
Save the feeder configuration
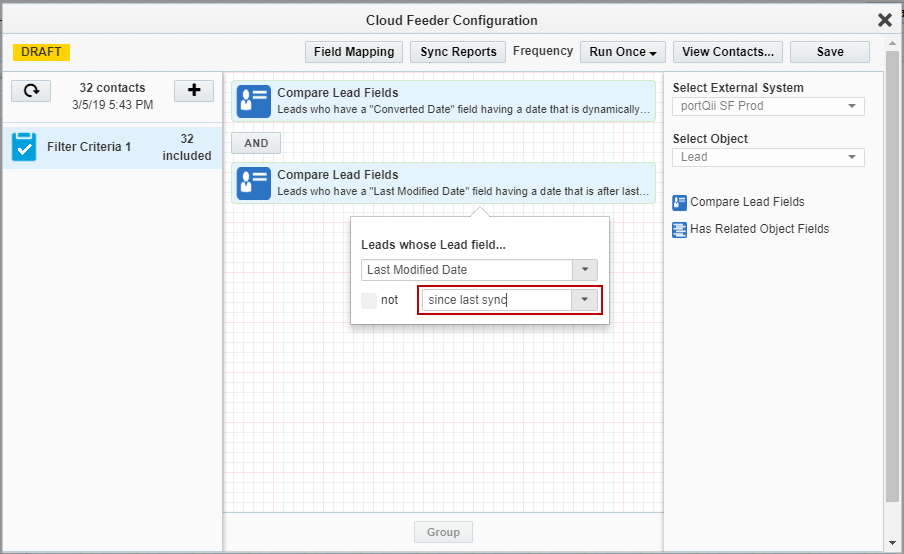click(829, 52)
